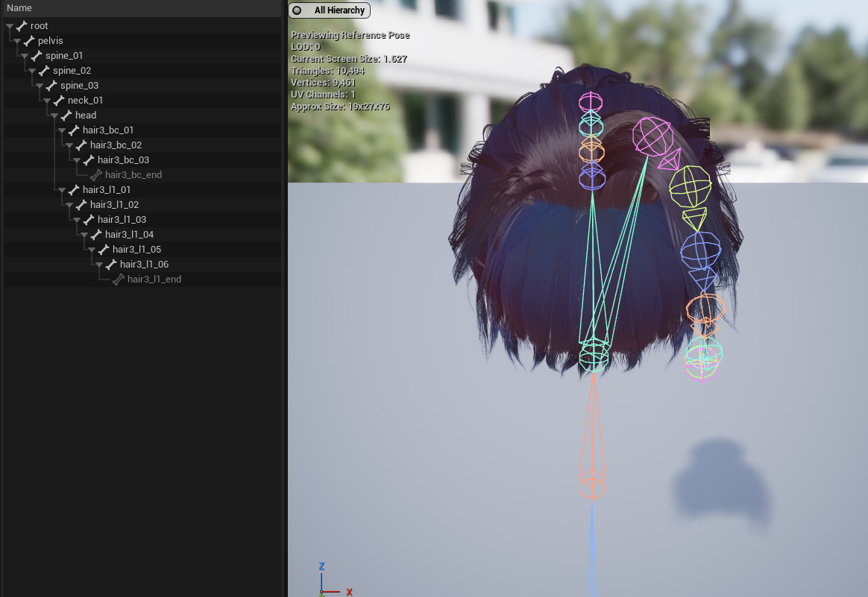Click the bone icon beside hair3_l1_03
The image size is (868, 597).
[89, 220]
